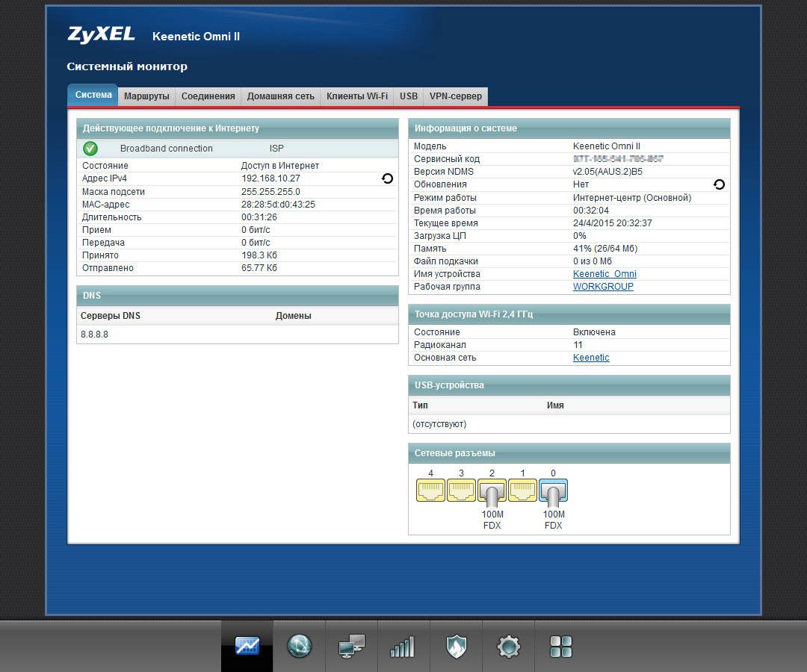Click the IP address 192.168.10.27

coord(270,178)
